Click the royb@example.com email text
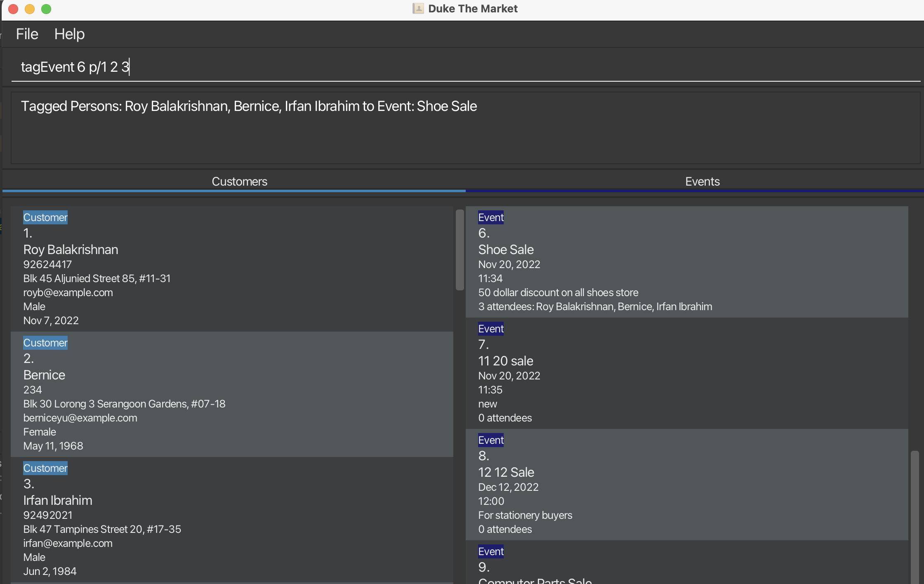The image size is (924, 584). coord(68,292)
